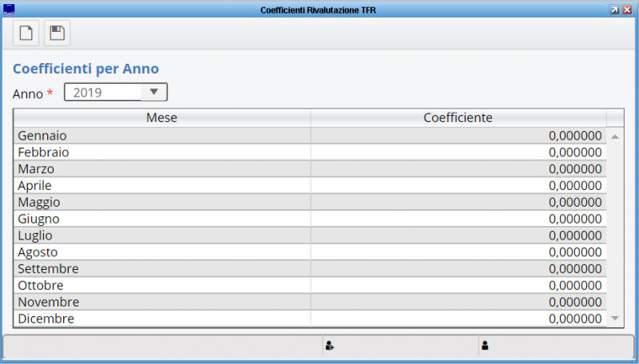Click the Dicembre coefficient value 0,000000
639x364 pixels.
tap(575, 318)
